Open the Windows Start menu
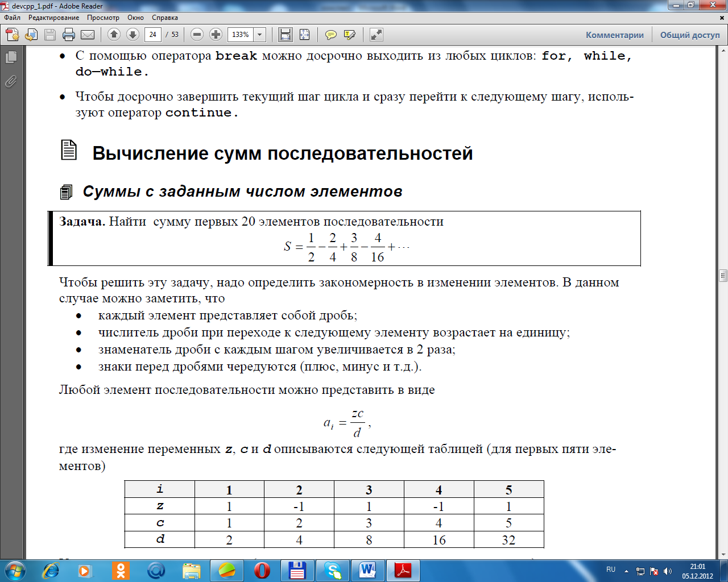Viewport: 728px width, 582px height. 15,569
